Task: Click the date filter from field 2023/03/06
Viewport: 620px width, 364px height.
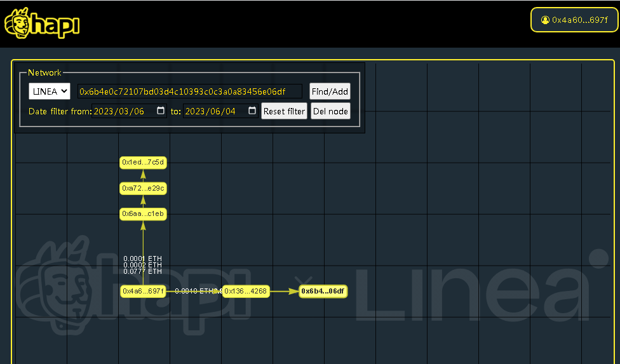Action: [129, 111]
